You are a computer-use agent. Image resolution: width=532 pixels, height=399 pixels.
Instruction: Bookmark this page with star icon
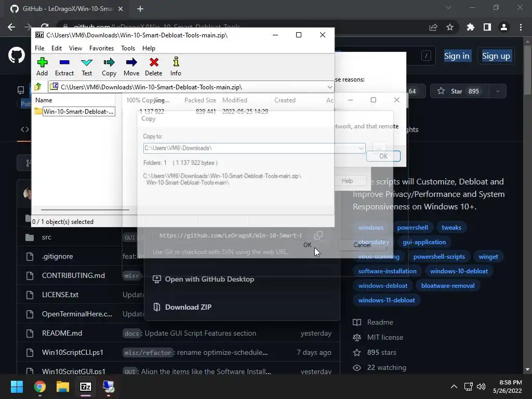tap(450, 27)
